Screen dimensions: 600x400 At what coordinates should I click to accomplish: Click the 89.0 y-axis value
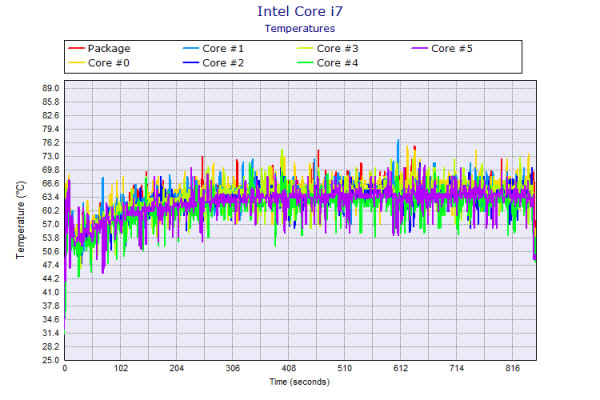point(51,88)
